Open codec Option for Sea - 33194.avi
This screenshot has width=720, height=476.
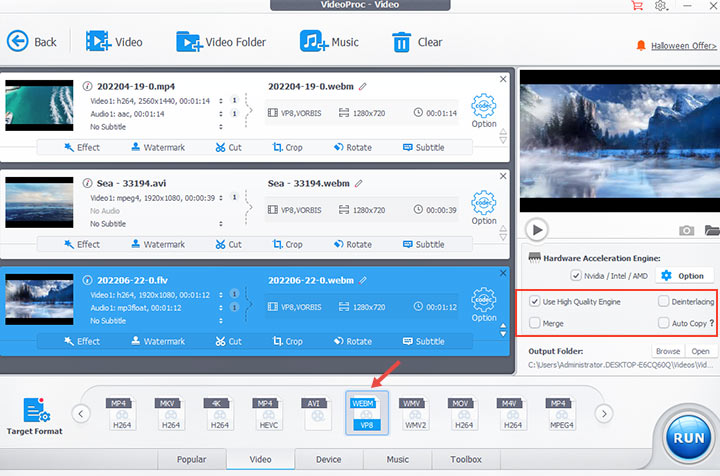click(484, 207)
